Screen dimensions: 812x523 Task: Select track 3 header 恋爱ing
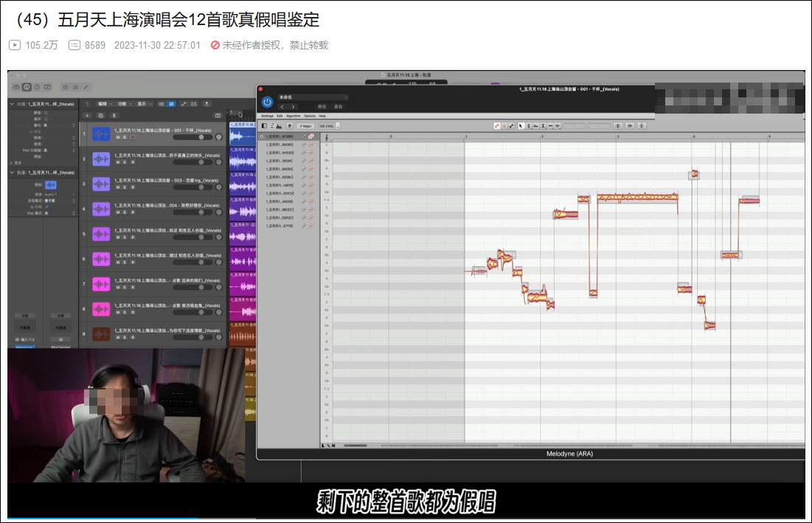(154, 184)
